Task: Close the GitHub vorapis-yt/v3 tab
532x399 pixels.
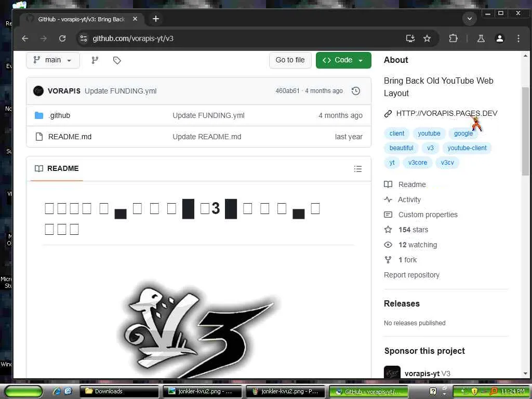Action: (x=135, y=19)
